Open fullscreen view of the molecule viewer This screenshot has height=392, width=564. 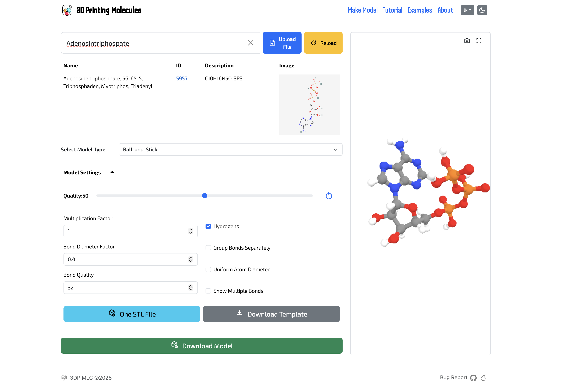(x=479, y=41)
